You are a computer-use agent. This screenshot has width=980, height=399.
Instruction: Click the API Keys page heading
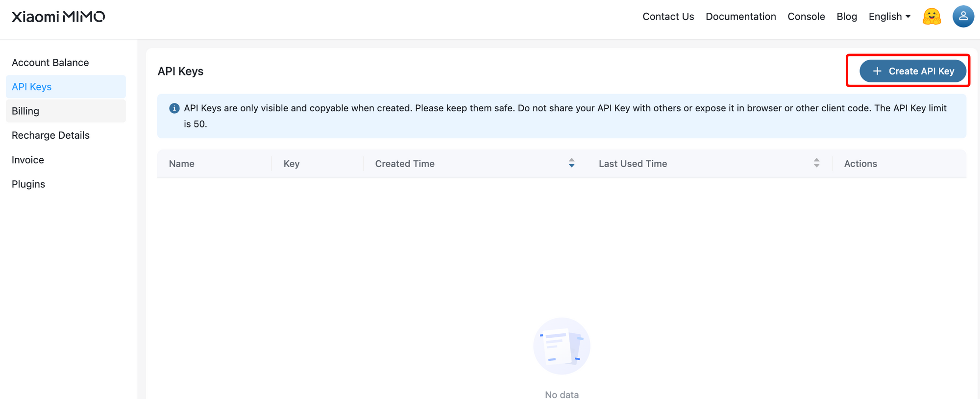pyautogui.click(x=180, y=72)
